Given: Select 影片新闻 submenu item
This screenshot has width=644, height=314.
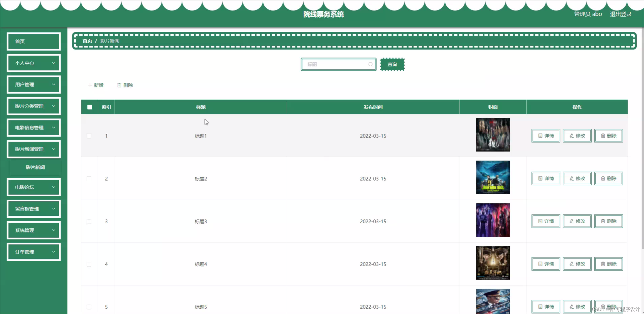Looking at the screenshot, I should pos(35,167).
